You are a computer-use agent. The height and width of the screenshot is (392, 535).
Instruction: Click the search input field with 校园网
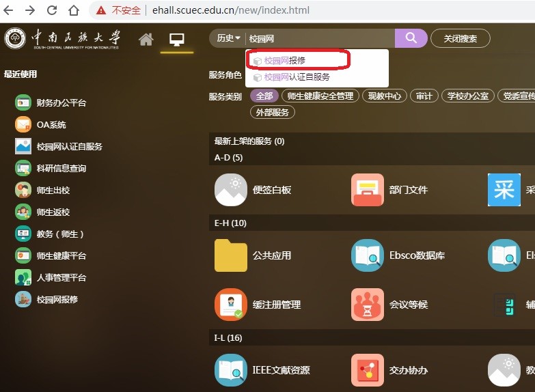click(x=318, y=39)
